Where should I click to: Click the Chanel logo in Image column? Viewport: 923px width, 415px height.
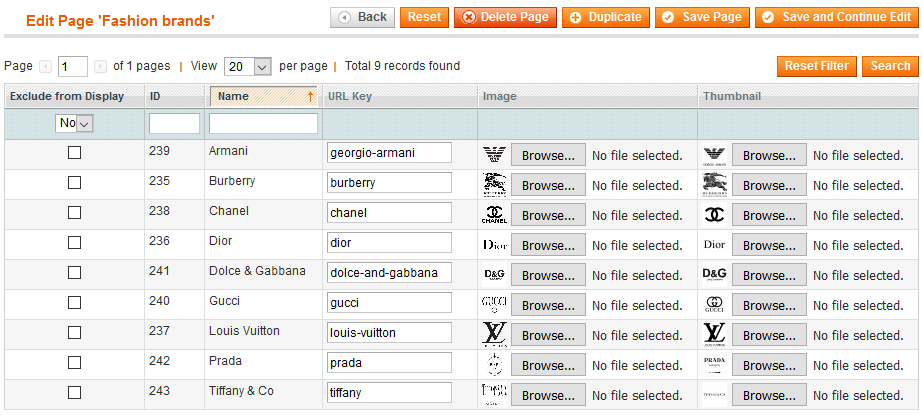(x=494, y=215)
